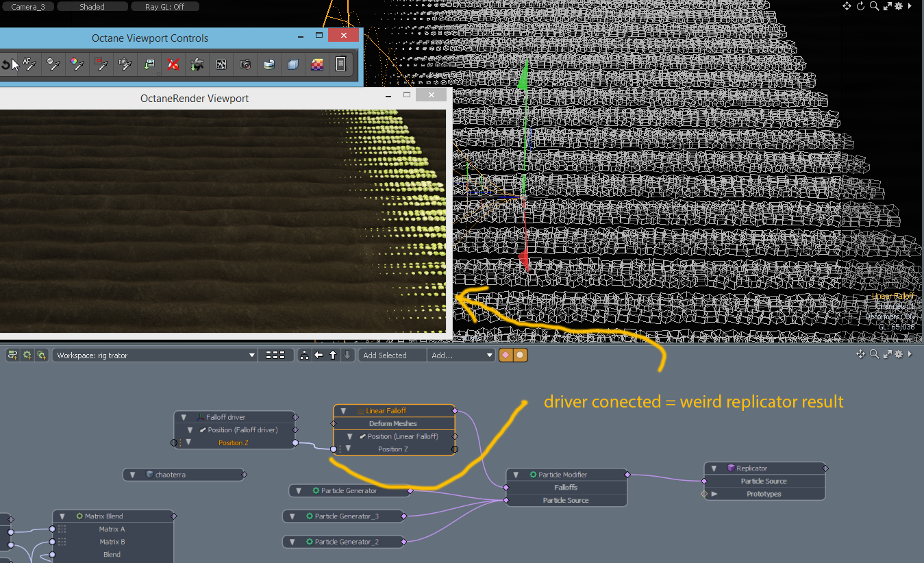Open the Add... dropdown in schematic toolbar
This screenshot has width=924, height=563.
[461, 355]
